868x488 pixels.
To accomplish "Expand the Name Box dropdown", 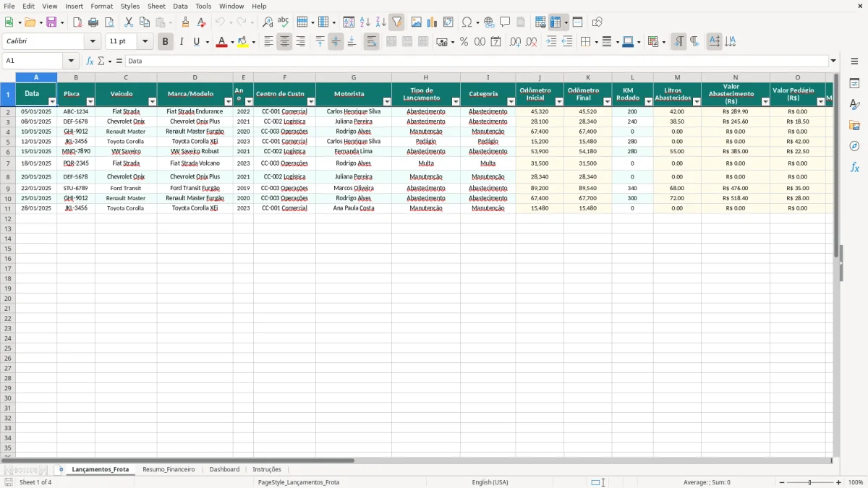I will click(71, 61).
